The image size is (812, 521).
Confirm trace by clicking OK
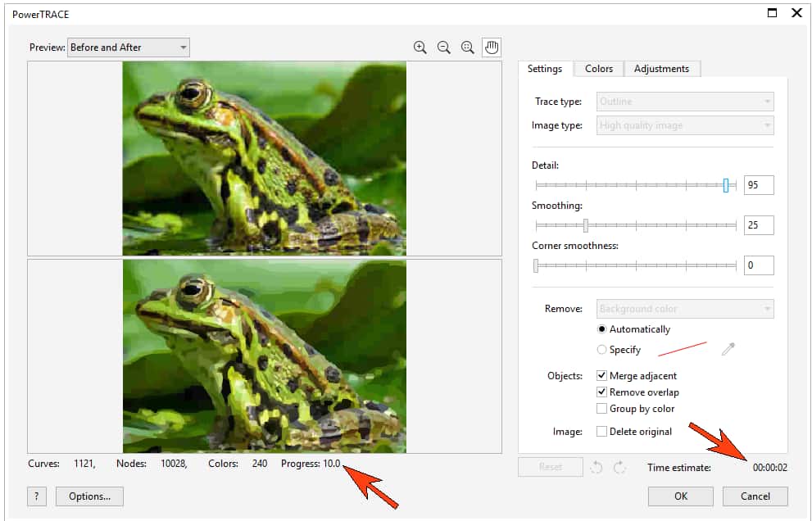pos(680,496)
